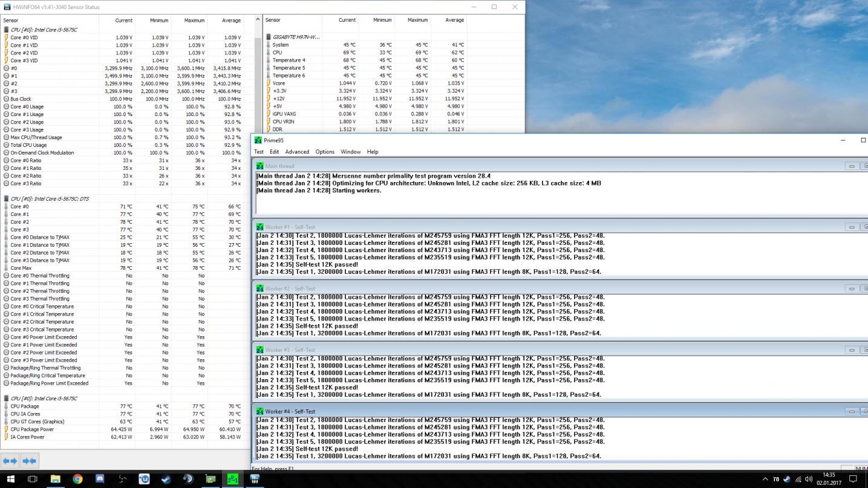The image size is (868, 488).
Task: Click 'Self-test 12K passed!' line in Worker #1
Action: click(x=307, y=264)
